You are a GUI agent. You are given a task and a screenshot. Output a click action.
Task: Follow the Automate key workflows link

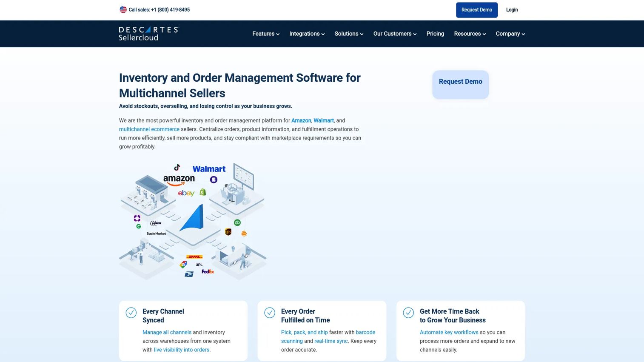click(449, 332)
